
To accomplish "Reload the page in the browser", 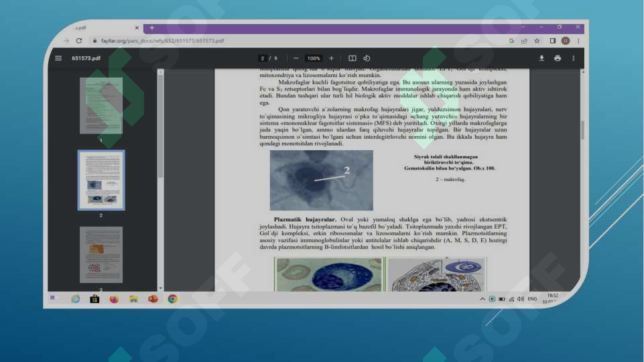I will click(79, 41).
